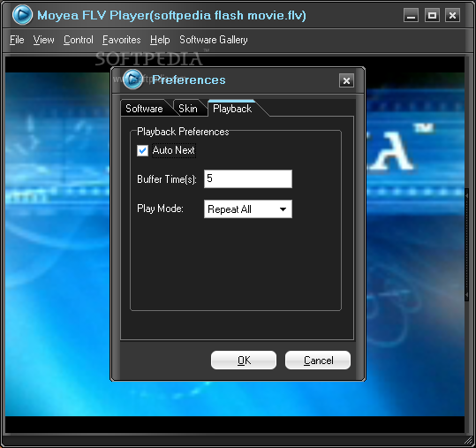This screenshot has height=448, width=476.
Task: Close the Preferences dialog
Action: click(x=346, y=80)
